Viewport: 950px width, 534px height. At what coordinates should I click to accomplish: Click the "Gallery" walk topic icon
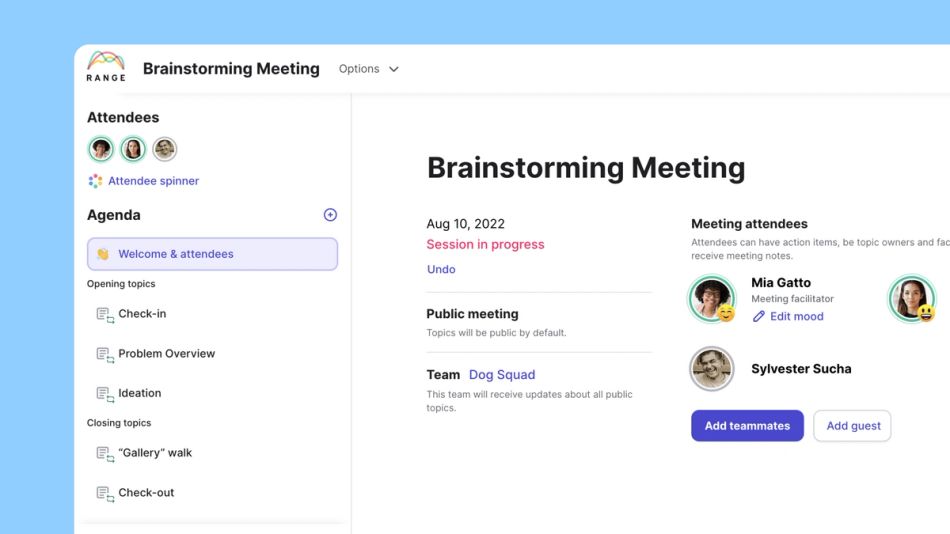coord(105,454)
